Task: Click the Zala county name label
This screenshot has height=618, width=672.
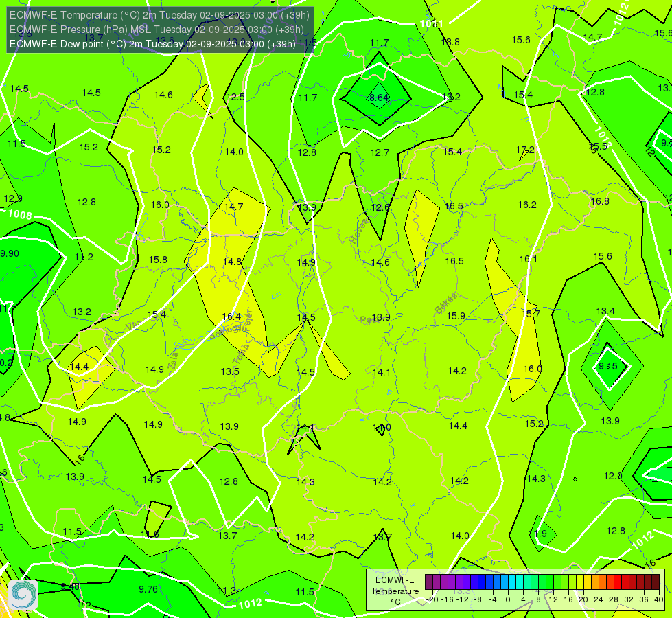Action: click(173, 360)
